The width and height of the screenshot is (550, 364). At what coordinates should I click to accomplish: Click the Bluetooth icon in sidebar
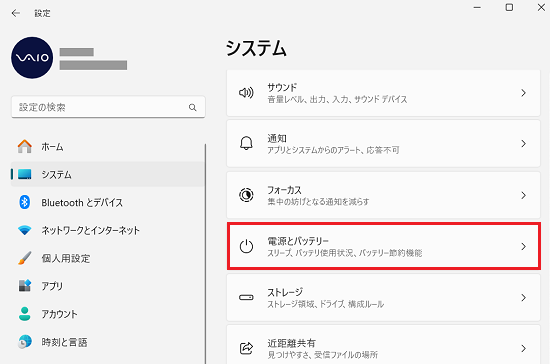(25, 202)
